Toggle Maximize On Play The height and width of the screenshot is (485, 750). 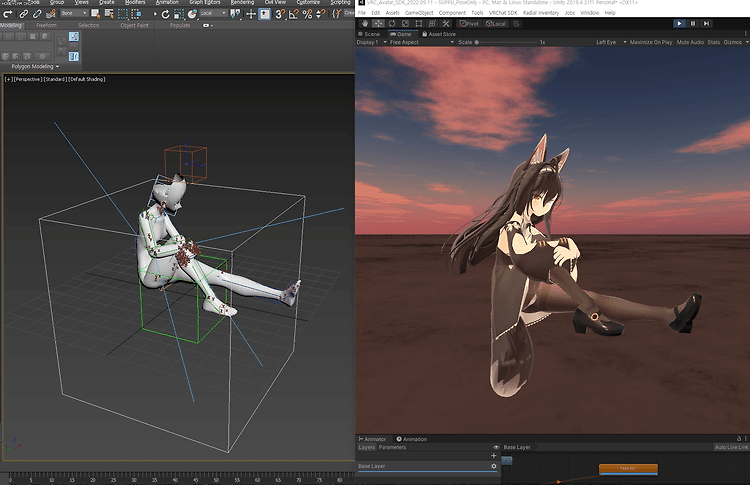pos(651,42)
